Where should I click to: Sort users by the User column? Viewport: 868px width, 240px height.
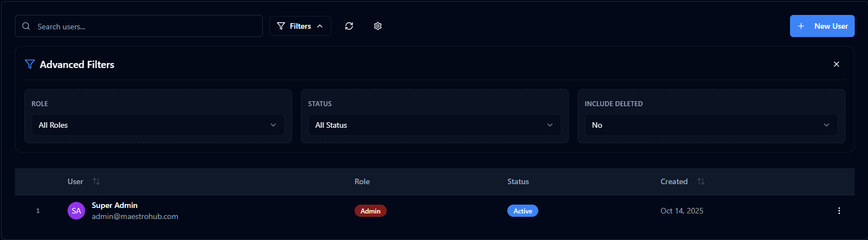96,181
